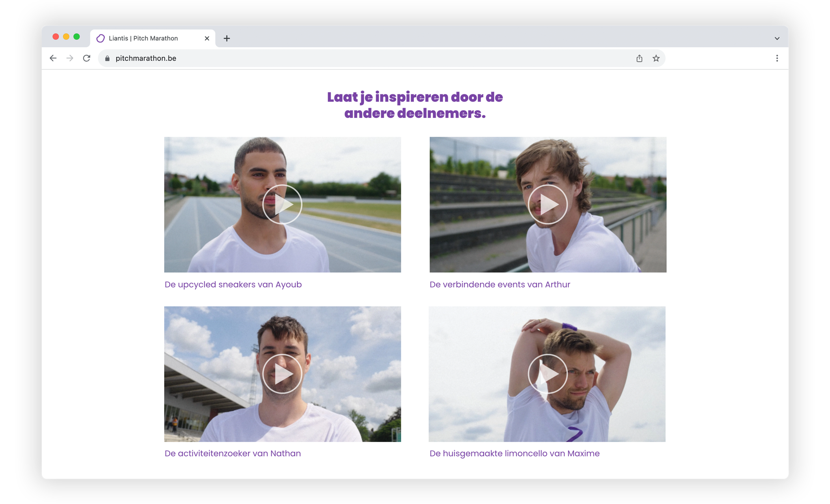Play Arthur's verbindende events video
The width and height of the screenshot is (830, 504).
(548, 204)
